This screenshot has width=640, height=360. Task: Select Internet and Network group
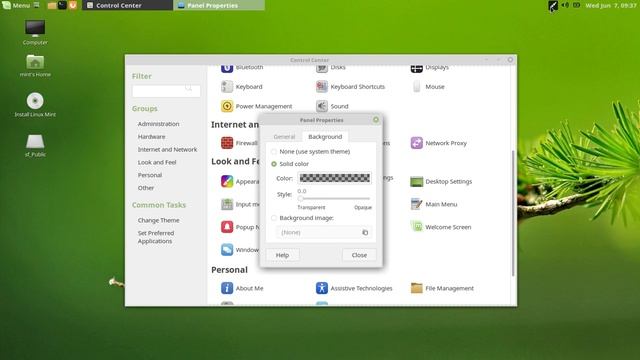pos(167,149)
